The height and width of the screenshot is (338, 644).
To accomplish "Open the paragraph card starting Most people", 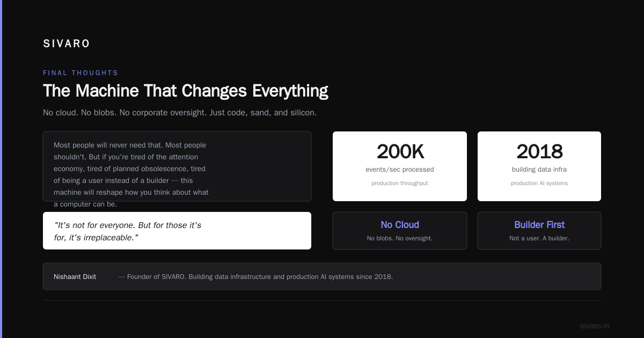I will [x=177, y=166].
